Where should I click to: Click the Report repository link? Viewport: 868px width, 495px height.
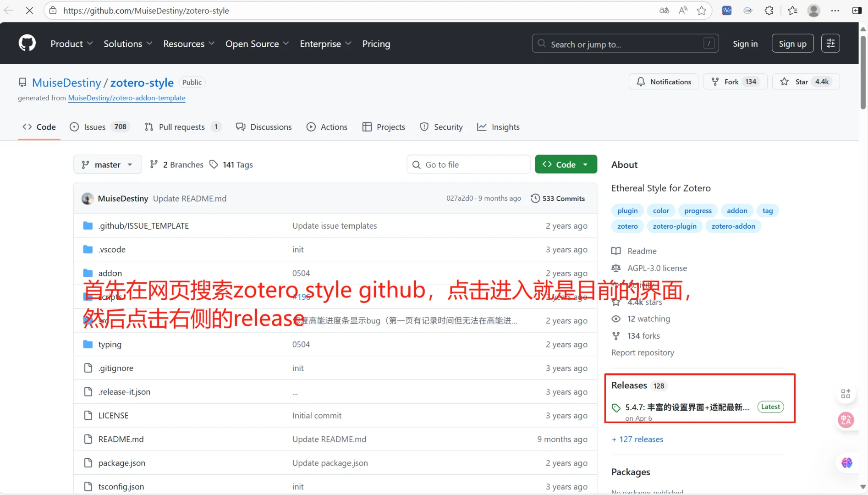[x=643, y=352]
